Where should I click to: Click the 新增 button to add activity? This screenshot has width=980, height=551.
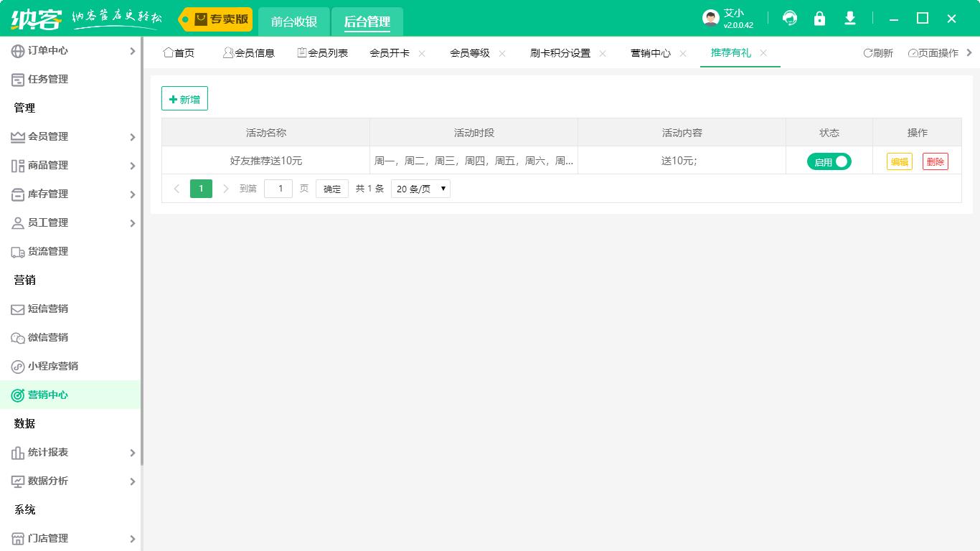point(184,98)
